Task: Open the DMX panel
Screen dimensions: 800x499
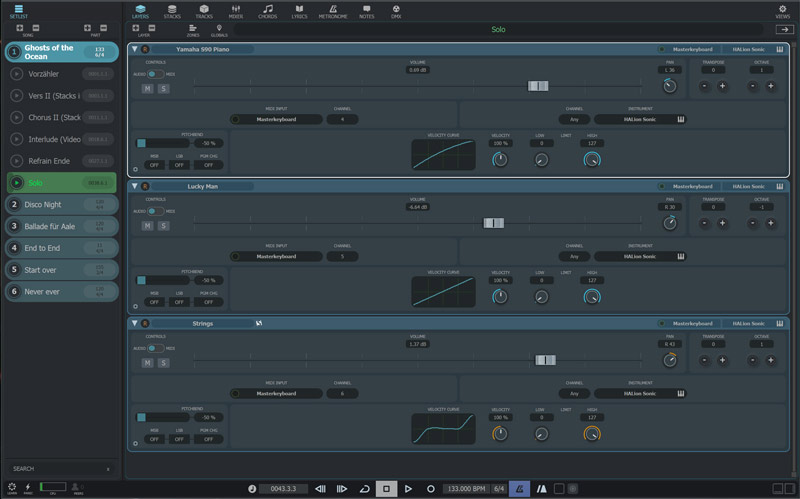Action: point(396,12)
